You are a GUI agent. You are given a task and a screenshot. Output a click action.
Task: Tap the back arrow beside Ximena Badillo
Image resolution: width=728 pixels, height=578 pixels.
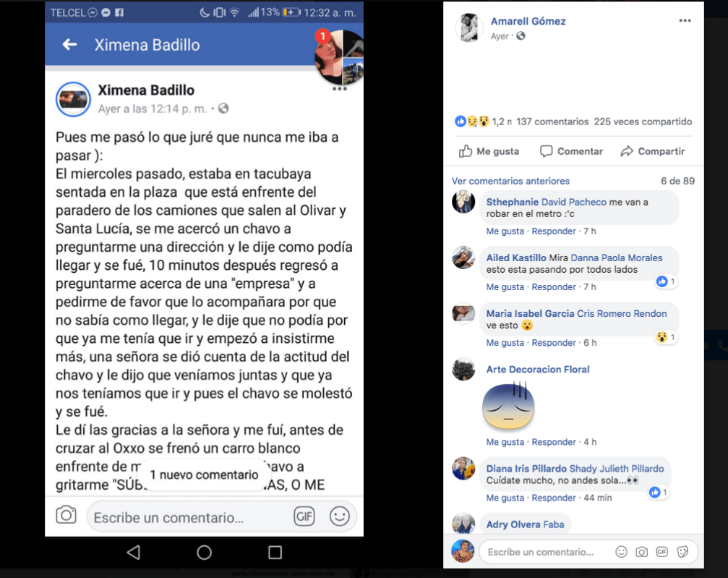coord(69,45)
